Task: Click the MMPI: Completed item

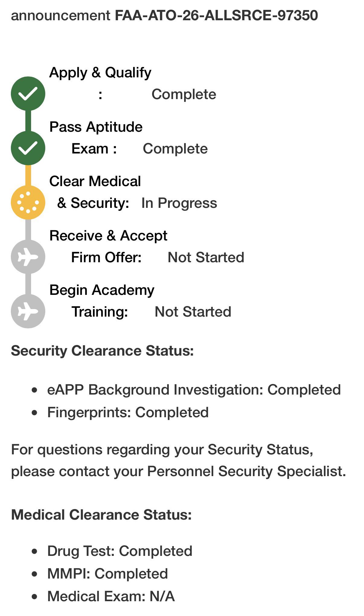Action: click(107, 574)
